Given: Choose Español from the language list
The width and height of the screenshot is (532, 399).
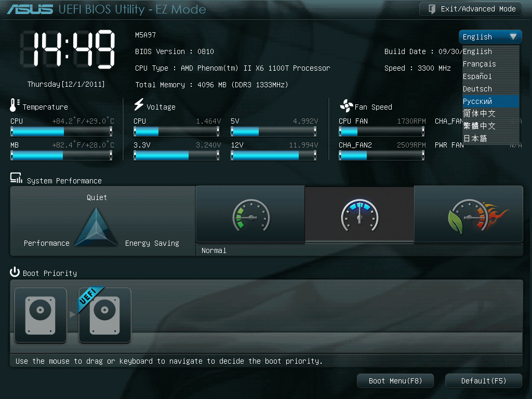Looking at the screenshot, I should point(490,77).
